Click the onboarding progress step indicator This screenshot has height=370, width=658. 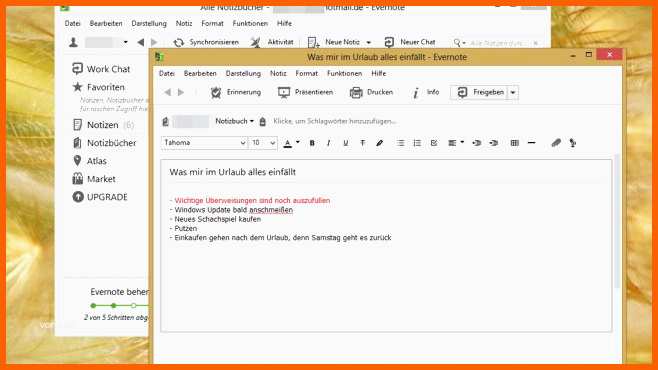(x=119, y=305)
